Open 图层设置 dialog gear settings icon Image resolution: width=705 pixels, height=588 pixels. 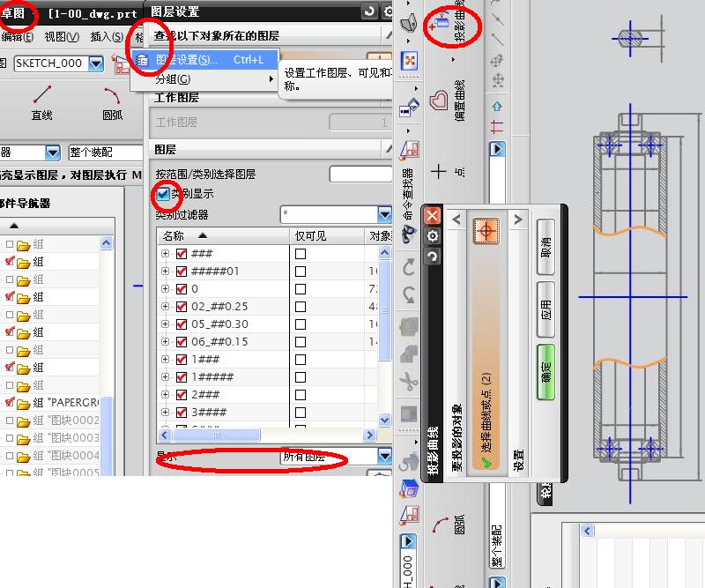point(388,11)
